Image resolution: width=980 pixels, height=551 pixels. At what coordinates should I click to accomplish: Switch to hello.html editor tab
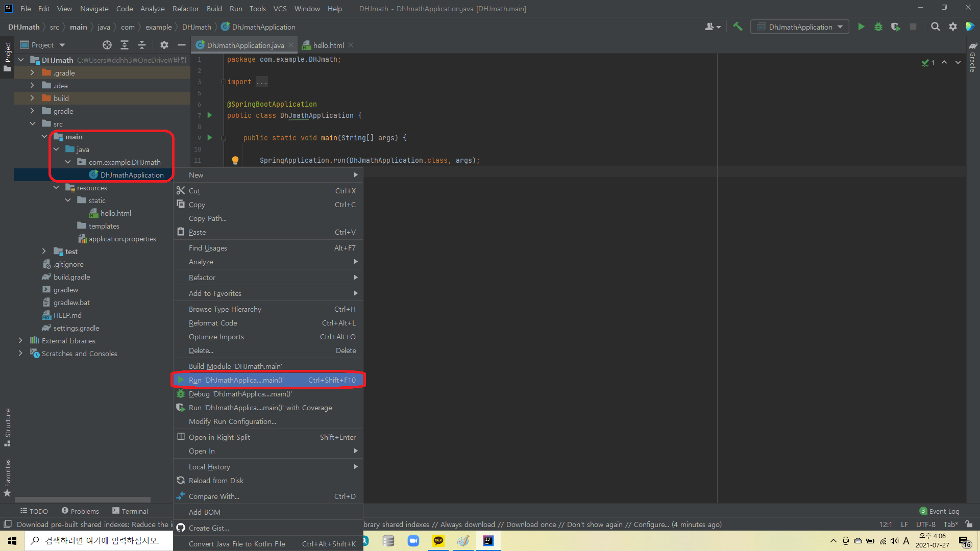pyautogui.click(x=328, y=45)
